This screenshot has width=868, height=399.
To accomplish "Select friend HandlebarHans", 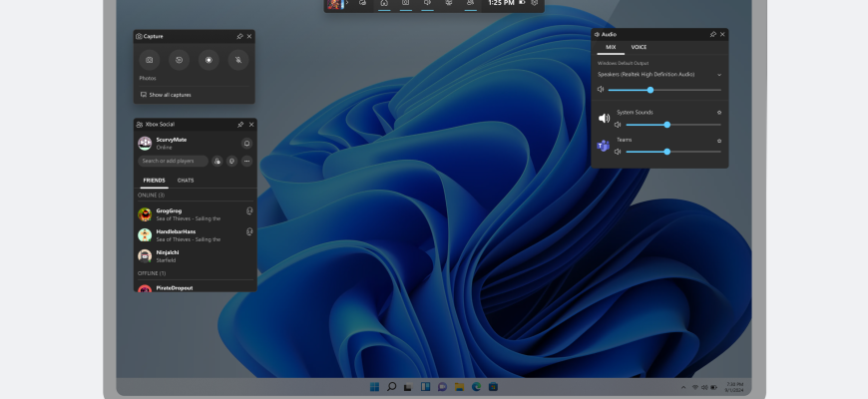I will 195,235.
